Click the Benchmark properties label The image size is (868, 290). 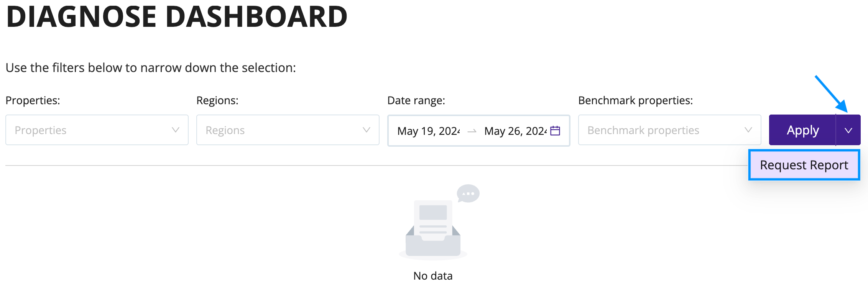[x=636, y=100]
